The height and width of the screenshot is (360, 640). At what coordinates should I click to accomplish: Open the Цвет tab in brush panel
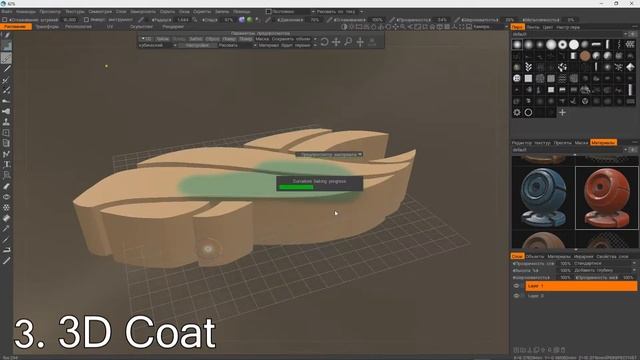pos(547,27)
